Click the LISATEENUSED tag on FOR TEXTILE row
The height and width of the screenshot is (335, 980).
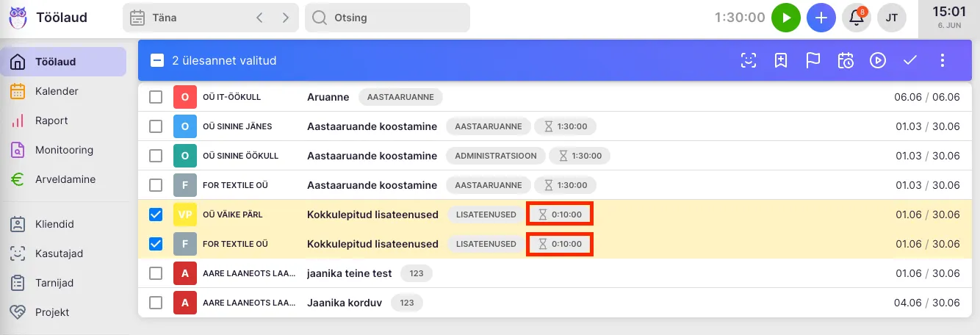click(486, 244)
